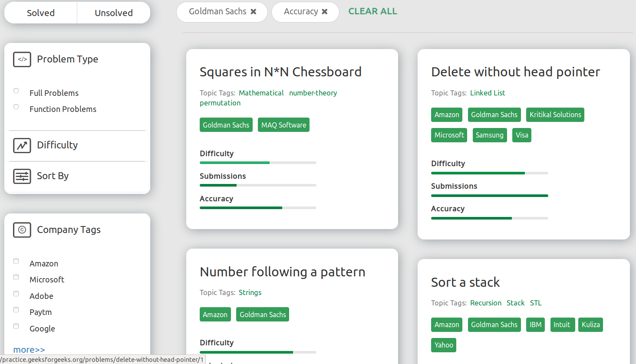Image resolution: width=636 pixels, height=364 pixels.
Task: Click Submissions bar in Squares Chessboard card
Action: pyautogui.click(x=258, y=185)
